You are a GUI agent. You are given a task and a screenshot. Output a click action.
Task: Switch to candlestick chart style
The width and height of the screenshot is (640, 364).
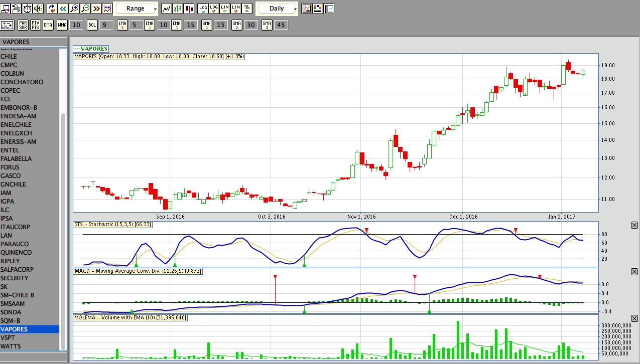tap(189, 9)
